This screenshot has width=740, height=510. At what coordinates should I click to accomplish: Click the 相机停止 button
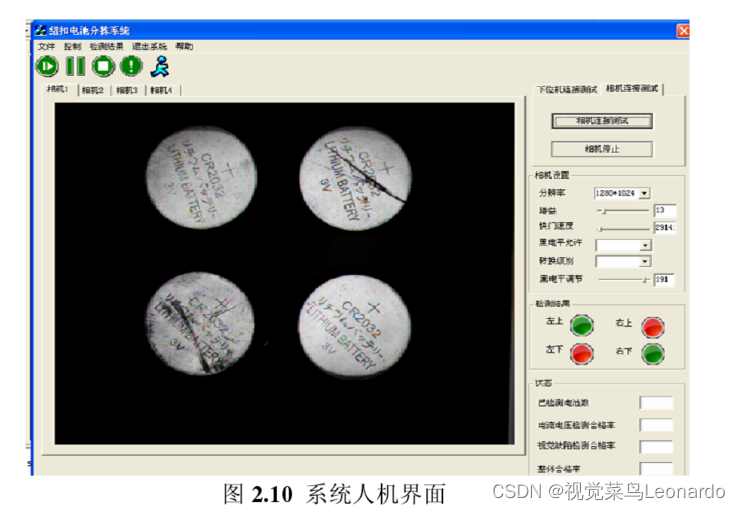coord(602,149)
